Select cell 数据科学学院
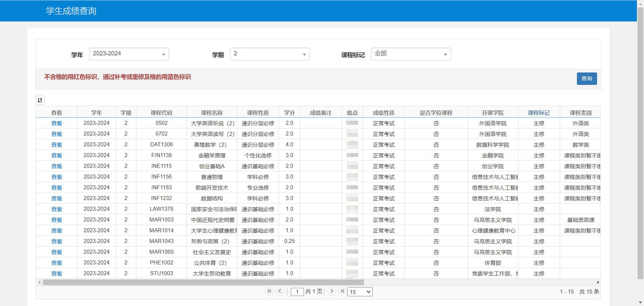The height and width of the screenshot is (306, 644). point(493,145)
